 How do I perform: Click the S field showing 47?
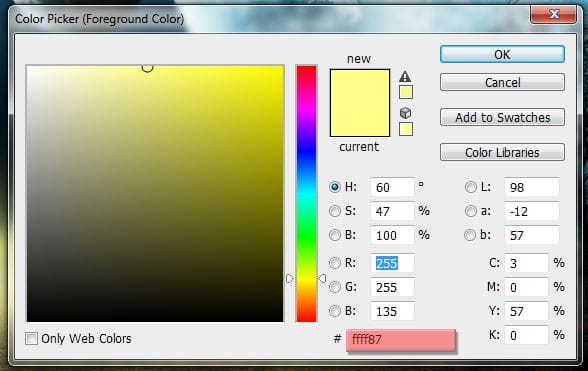tap(392, 211)
